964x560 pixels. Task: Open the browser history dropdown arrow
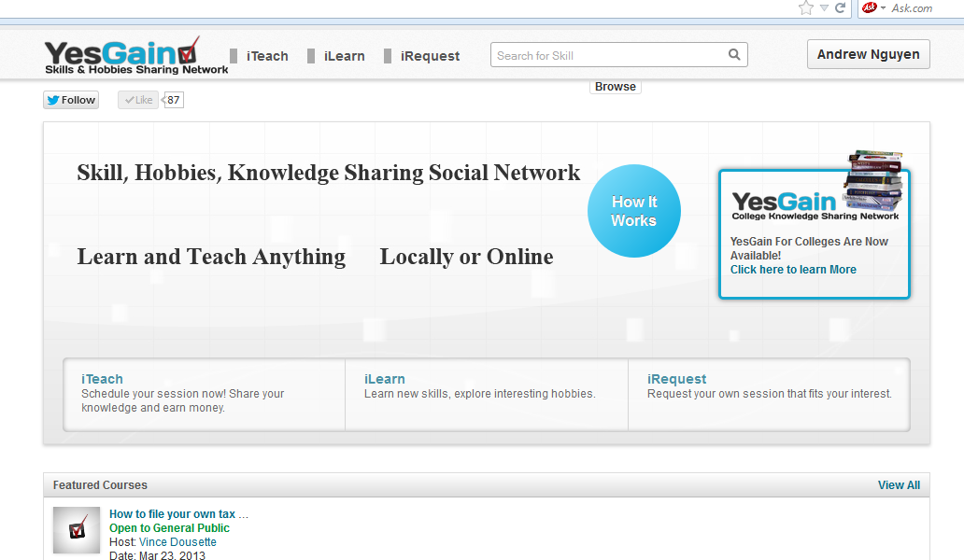click(x=824, y=8)
